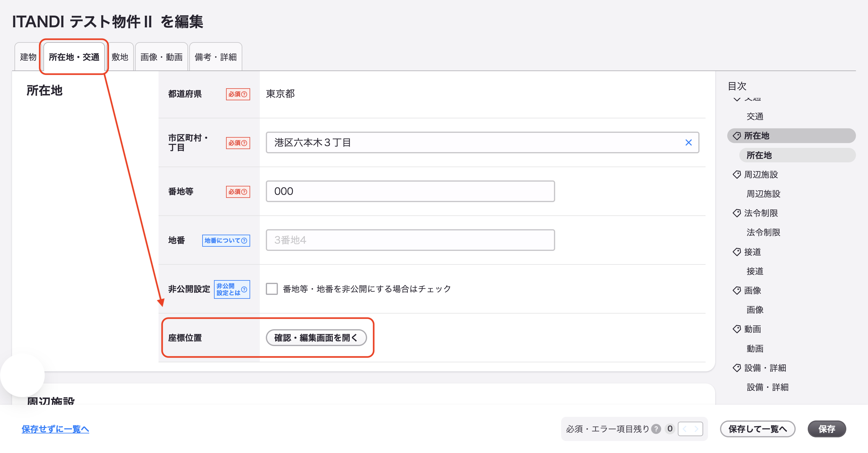Select 所在地 sub-item in table of contents

tap(797, 155)
